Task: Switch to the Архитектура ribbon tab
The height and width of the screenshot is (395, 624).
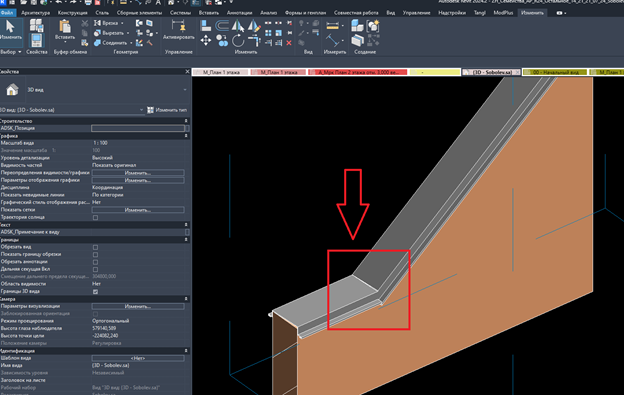Action: click(x=35, y=13)
